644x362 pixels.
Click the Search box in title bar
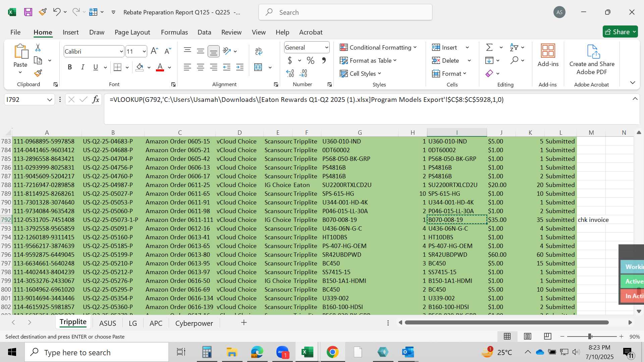point(345,12)
